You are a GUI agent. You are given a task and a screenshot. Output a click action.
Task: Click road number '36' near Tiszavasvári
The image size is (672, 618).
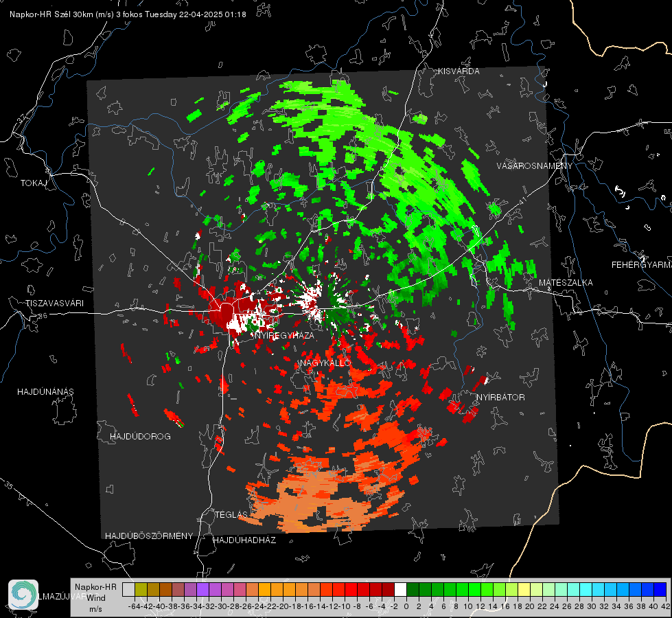[x=43, y=316]
